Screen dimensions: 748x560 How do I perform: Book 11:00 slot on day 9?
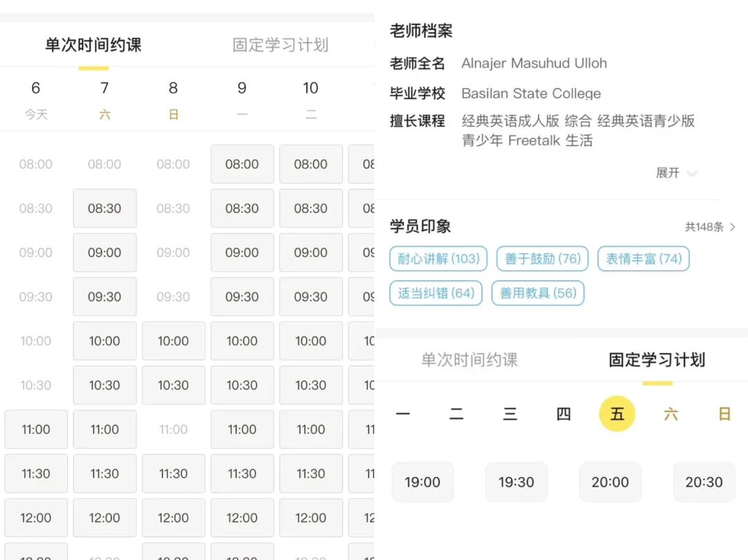(242, 429)
